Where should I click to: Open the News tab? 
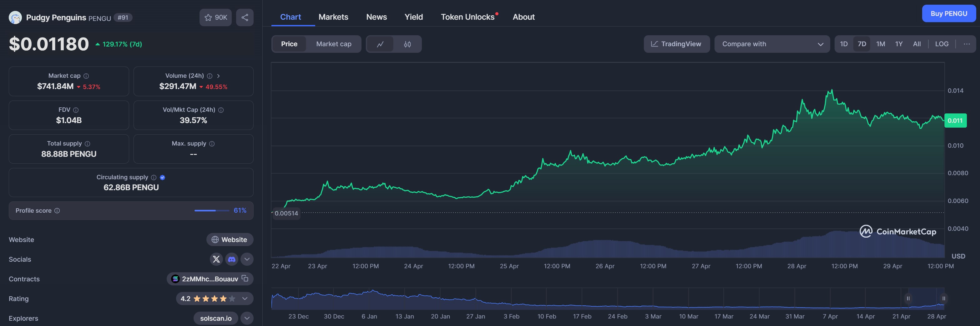pos(376,17)
